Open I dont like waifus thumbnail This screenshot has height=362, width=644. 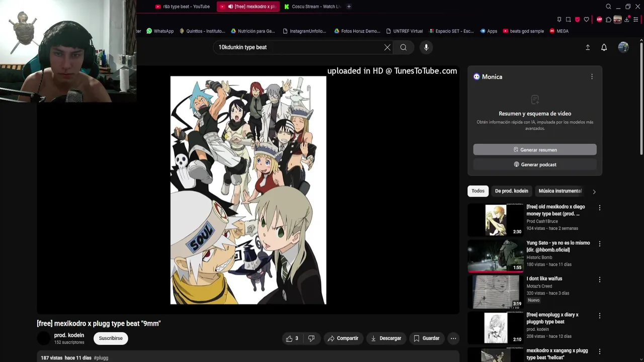496,292
